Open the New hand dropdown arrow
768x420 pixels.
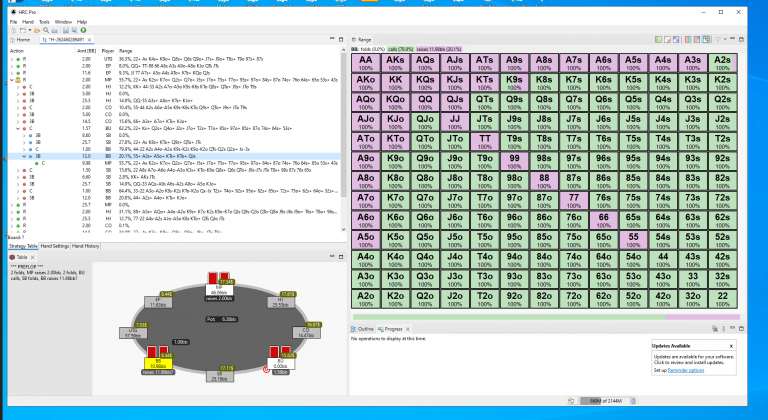(x=29, y=30)
